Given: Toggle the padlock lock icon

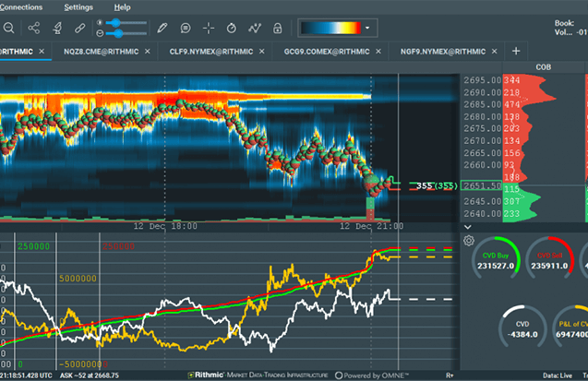Looking at the screenshot, I should click(278, 28).
